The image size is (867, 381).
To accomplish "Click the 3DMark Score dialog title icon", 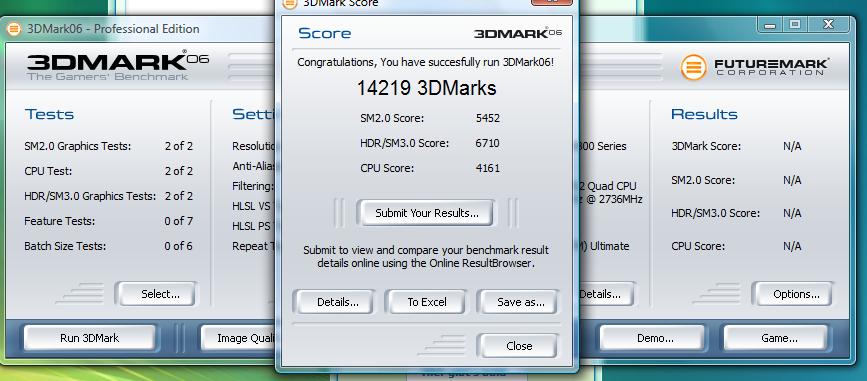I will [x=290, y=3].
